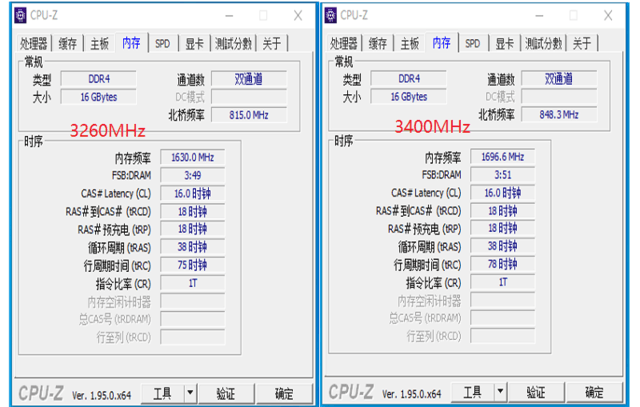Screen dimensions: 640x407
Task: Click CAS# Latency 16.0 时钟 in left window
Action: (x=193, y=193)
